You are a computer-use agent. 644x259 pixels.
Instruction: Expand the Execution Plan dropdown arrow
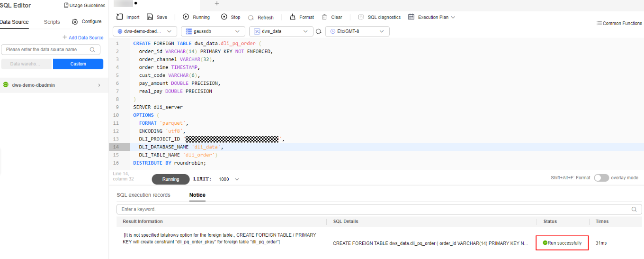point(453,17)
